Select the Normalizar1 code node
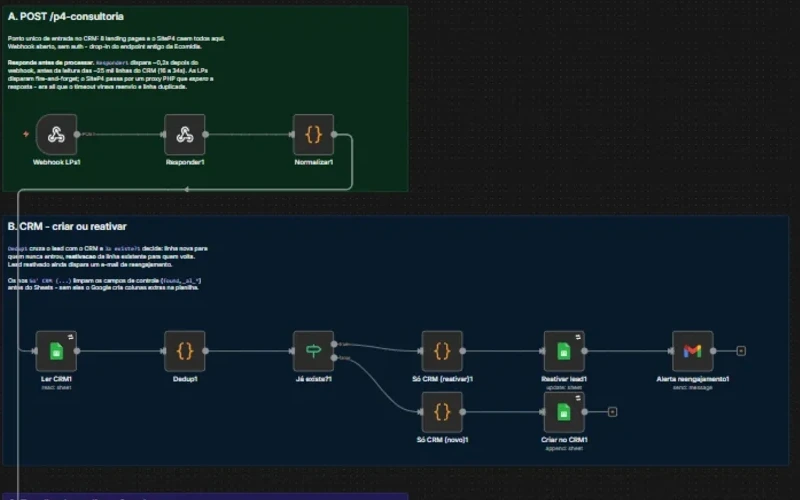 click(x=313, y=135)
